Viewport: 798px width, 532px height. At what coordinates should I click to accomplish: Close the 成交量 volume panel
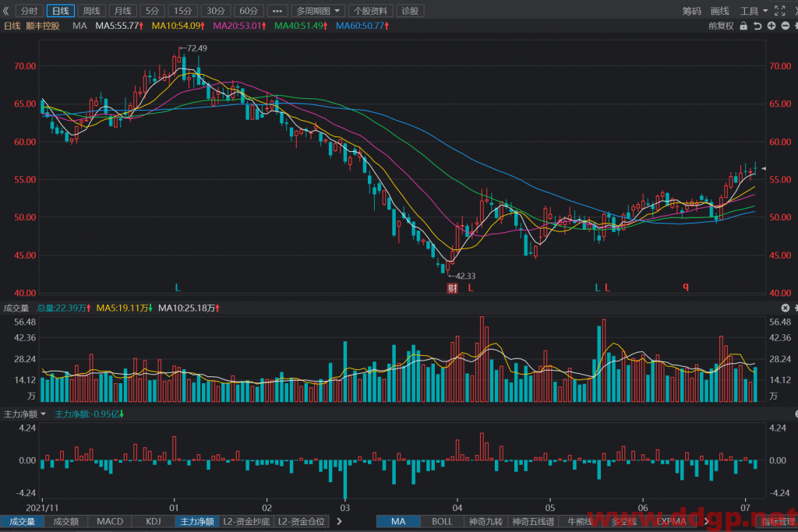point(786,308)
